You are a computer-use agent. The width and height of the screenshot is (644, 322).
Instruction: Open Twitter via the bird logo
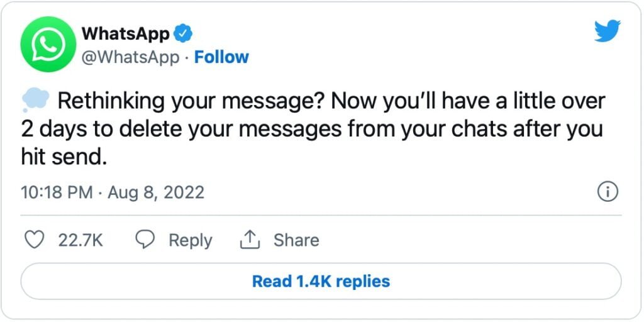608,30
